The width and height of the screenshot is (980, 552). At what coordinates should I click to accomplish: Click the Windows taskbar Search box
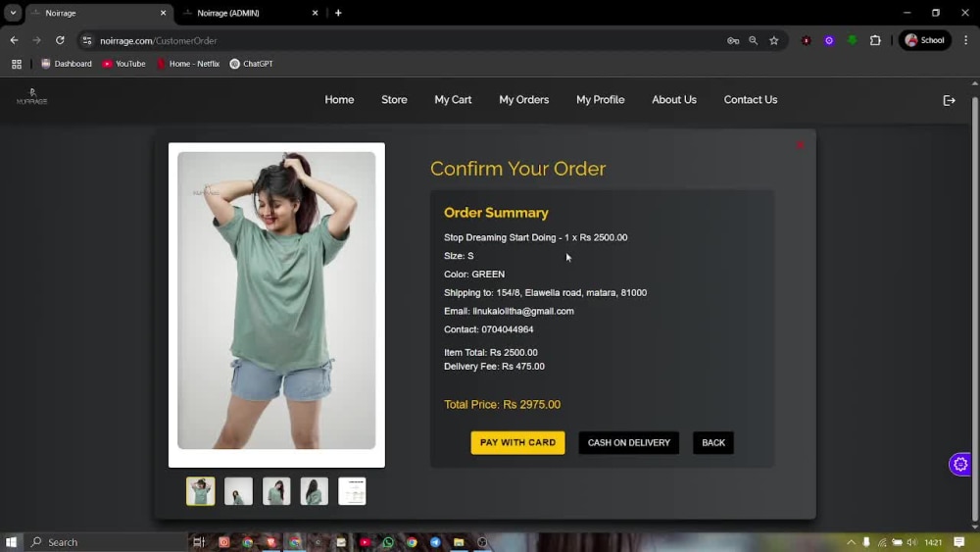[105, 542]
